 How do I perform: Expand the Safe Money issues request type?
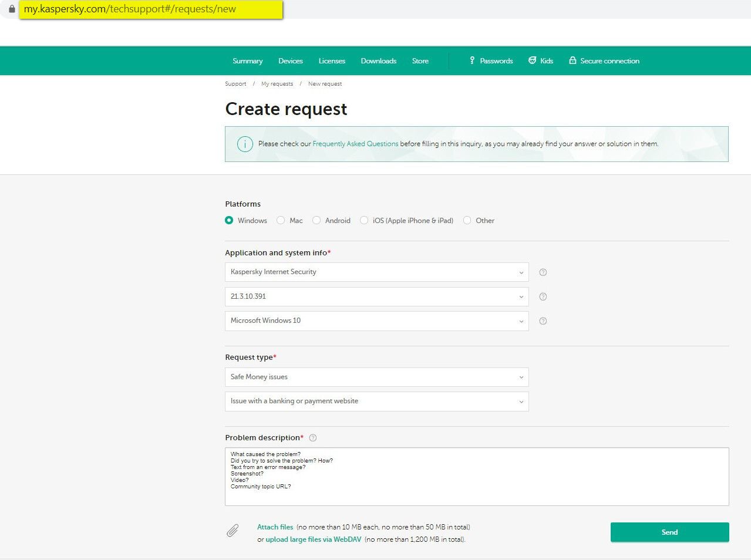pyautogui.click(x=377, y=377)
